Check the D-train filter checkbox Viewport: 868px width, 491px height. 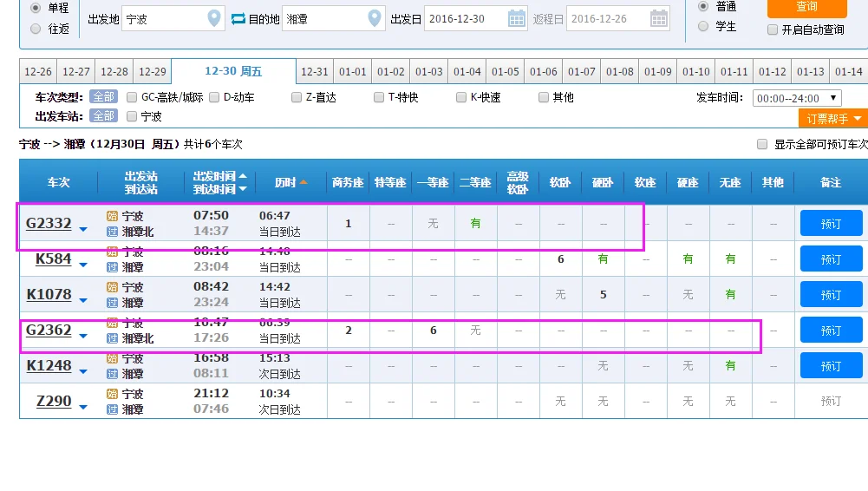[214, 97]
